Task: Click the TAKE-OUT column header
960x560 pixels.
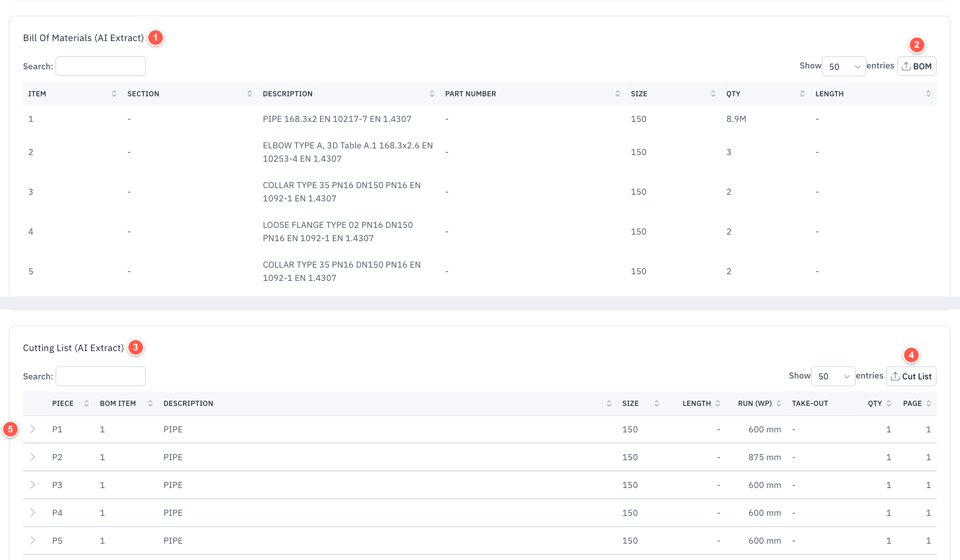Action: 810,403
